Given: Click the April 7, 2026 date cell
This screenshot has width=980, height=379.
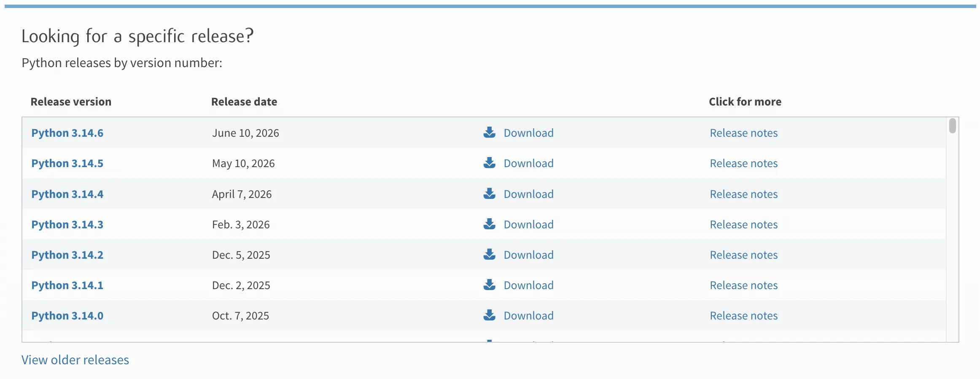Looking at the screenshot, I should [242, 194].
